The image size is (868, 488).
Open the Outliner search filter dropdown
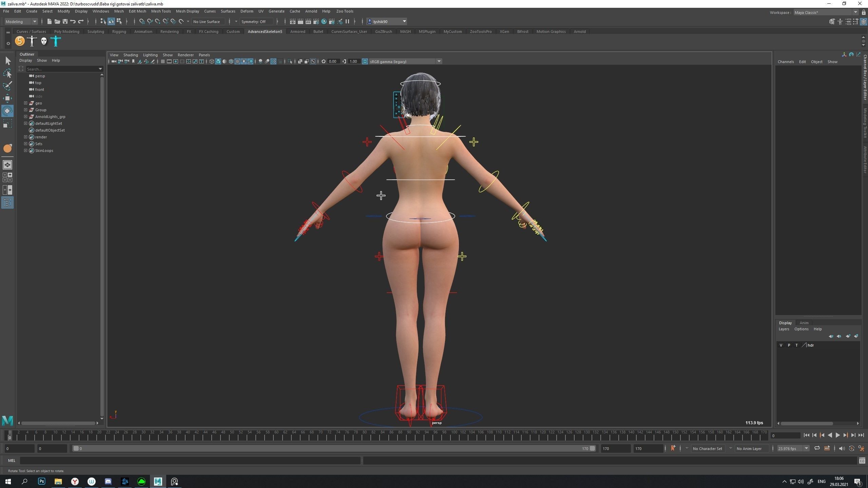(x=100, y=69)
